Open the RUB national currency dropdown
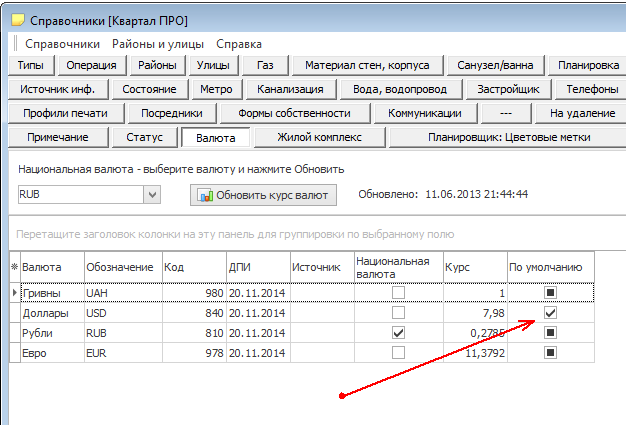Image resolution: width=626 pixels, height=425 pixels. point(152,195)
